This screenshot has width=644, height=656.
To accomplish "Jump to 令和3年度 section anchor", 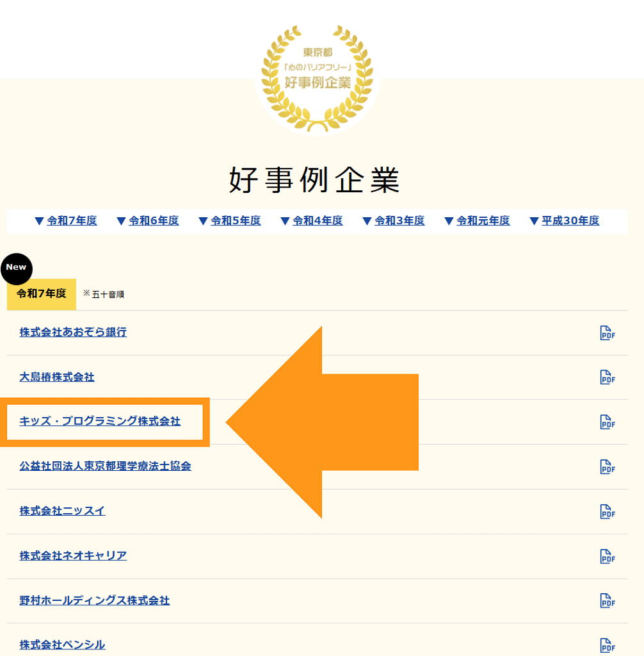I will point(399,221).
